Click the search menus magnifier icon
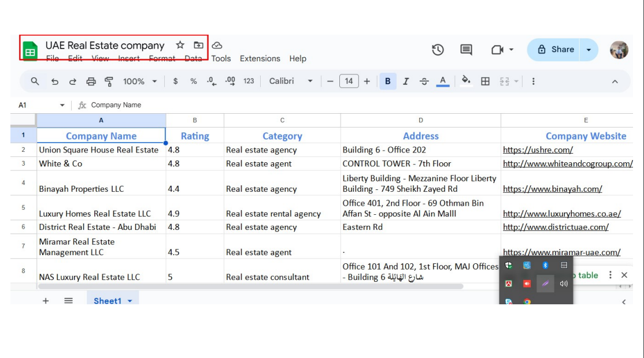Viewport: 644px width, 358px height. click(x=35, y=81)
